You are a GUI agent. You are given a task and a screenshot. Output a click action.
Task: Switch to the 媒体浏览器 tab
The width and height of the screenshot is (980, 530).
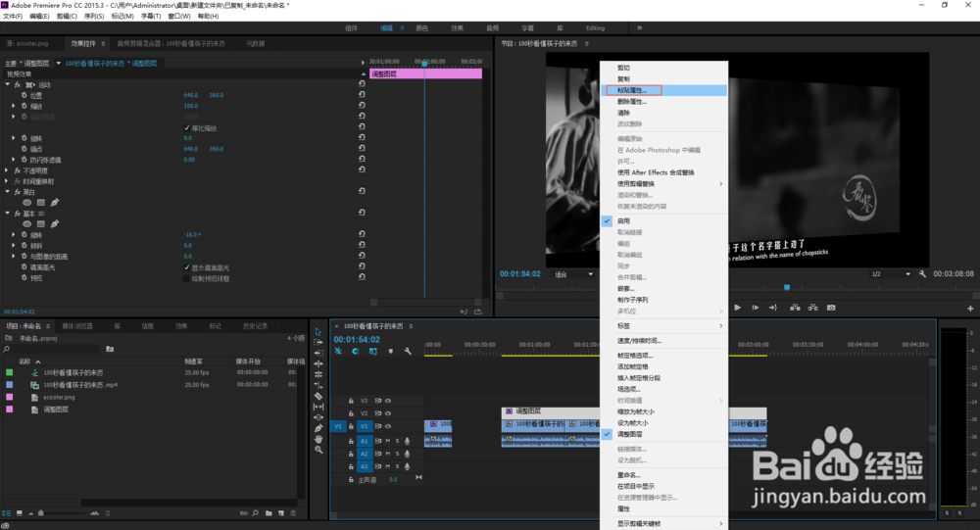click(77, 326)
